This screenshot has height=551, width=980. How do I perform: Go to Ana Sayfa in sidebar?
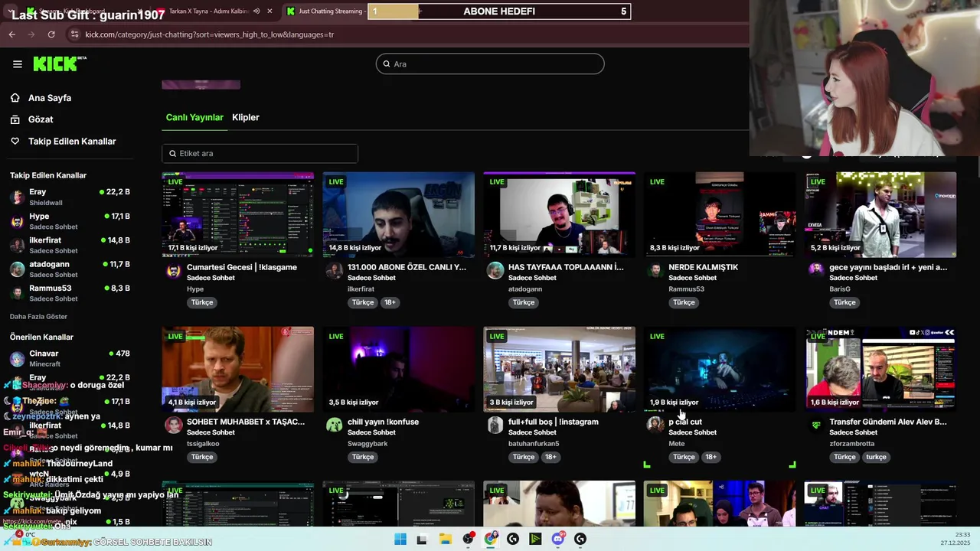pos(50,98)
